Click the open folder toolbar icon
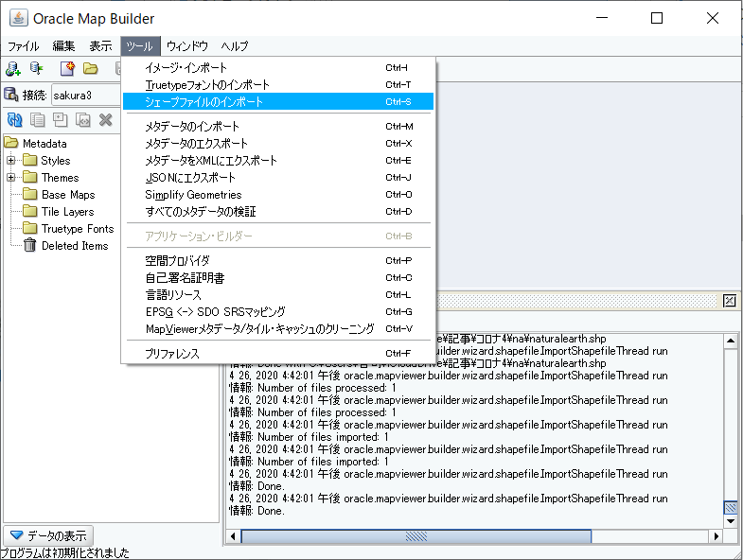The image size is (743, 560). pos(91,69)
